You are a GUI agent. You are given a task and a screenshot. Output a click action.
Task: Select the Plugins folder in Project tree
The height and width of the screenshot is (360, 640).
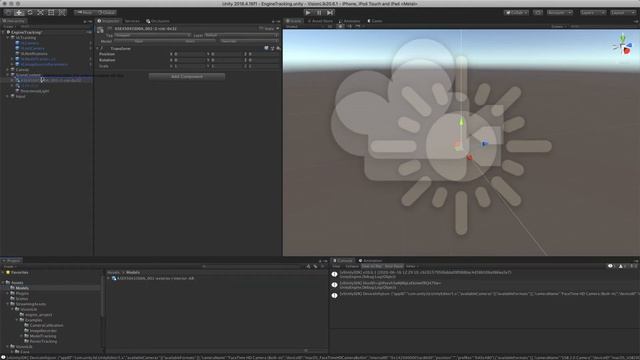(x=22, y=293)
